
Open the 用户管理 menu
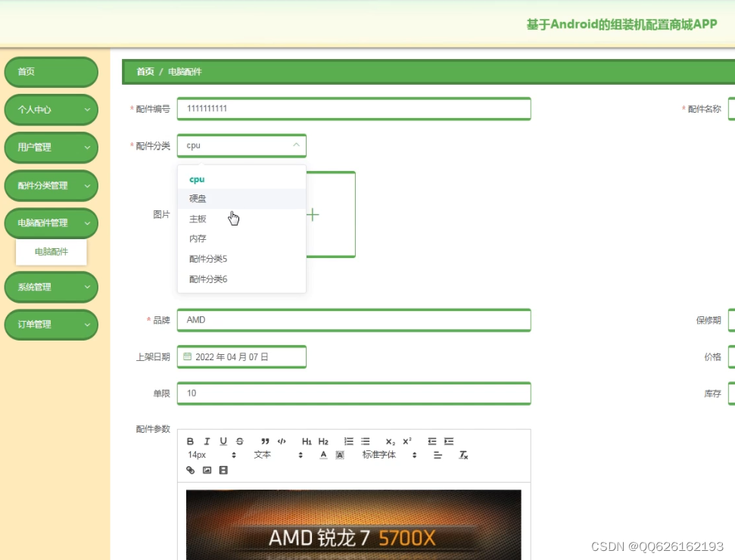click(51, 148)
